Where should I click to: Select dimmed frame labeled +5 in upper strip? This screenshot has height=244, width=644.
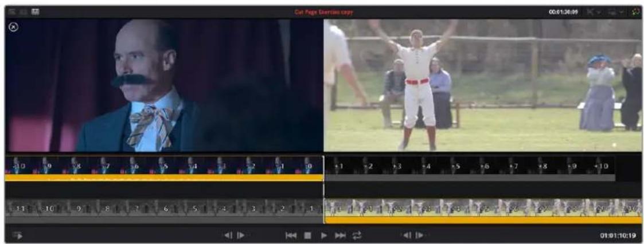(455, 166)
